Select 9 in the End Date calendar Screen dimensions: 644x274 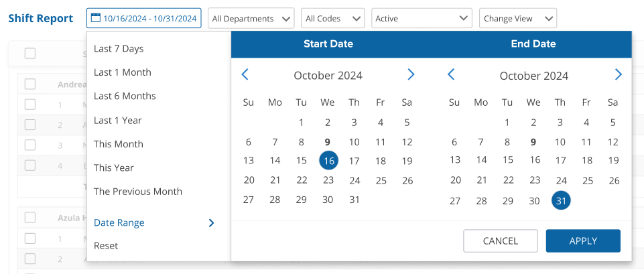533,142
